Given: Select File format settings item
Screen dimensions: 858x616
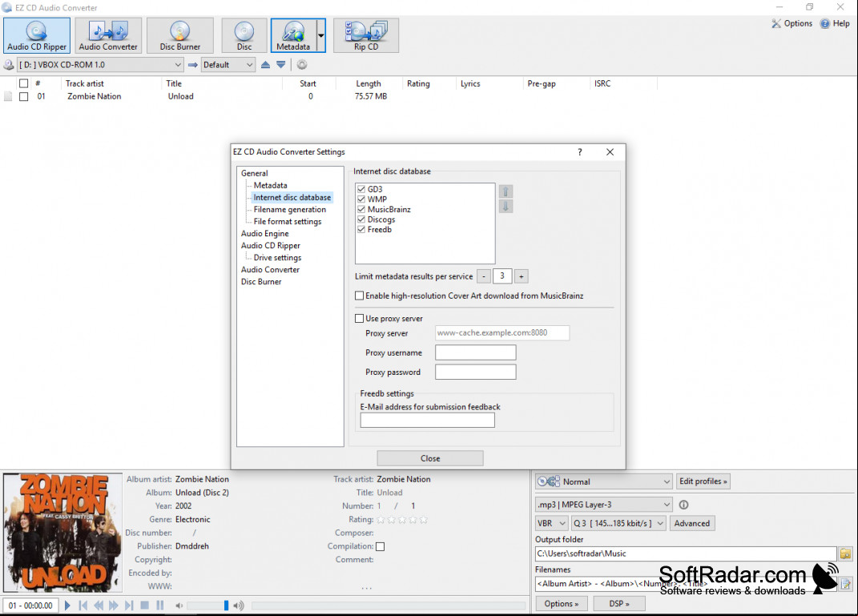Looking at the screenshot, I should [288, 222].
